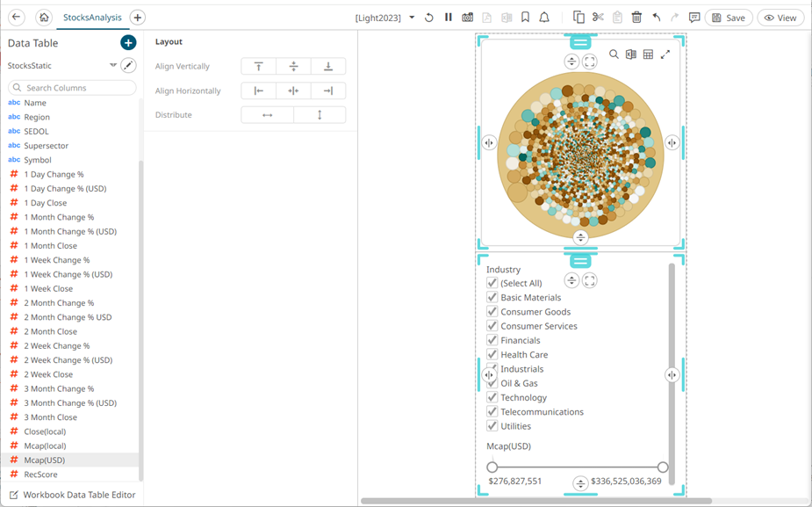
Task: Maximize the chart using the expand arrows icon
Action: (665, 54)
